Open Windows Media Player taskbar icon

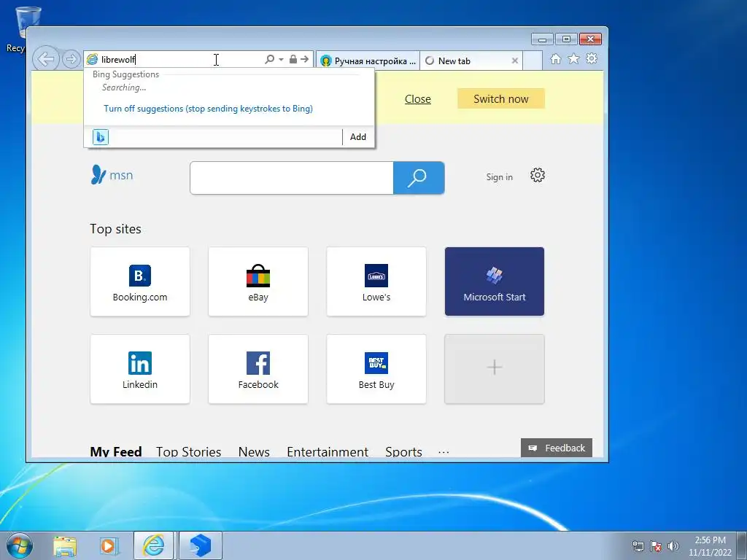[x=109, y=545]
